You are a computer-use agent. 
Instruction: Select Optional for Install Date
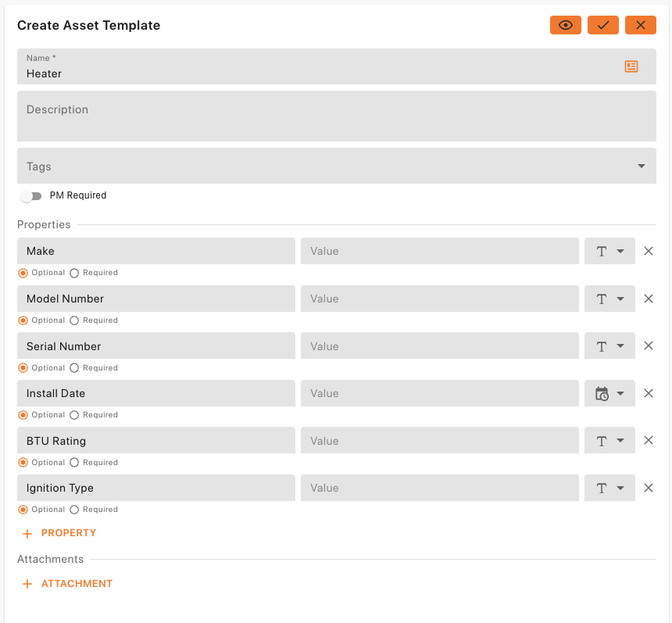(x=23, y=415)
